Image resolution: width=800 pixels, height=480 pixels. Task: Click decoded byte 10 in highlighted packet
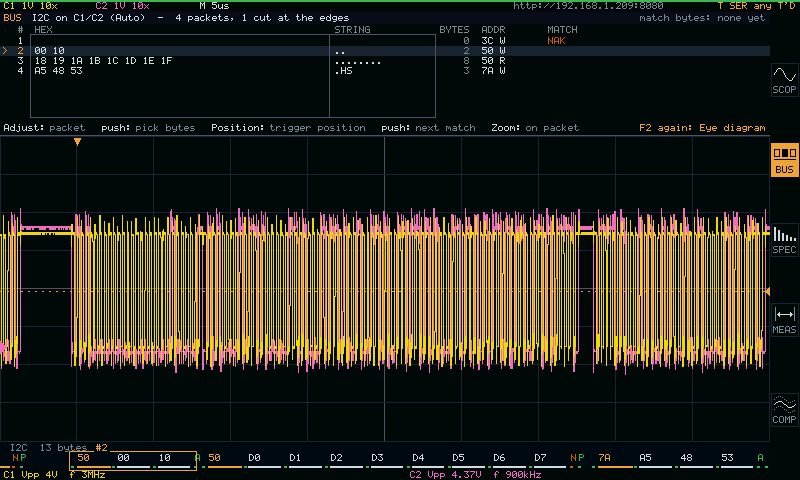coord(164,458)
